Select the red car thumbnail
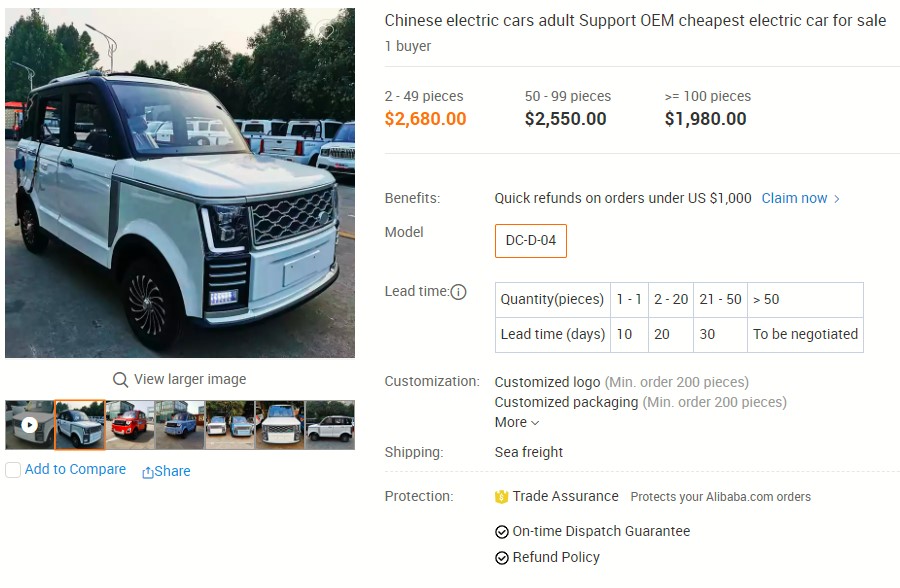The image size is (900, 588). point(129,425)
